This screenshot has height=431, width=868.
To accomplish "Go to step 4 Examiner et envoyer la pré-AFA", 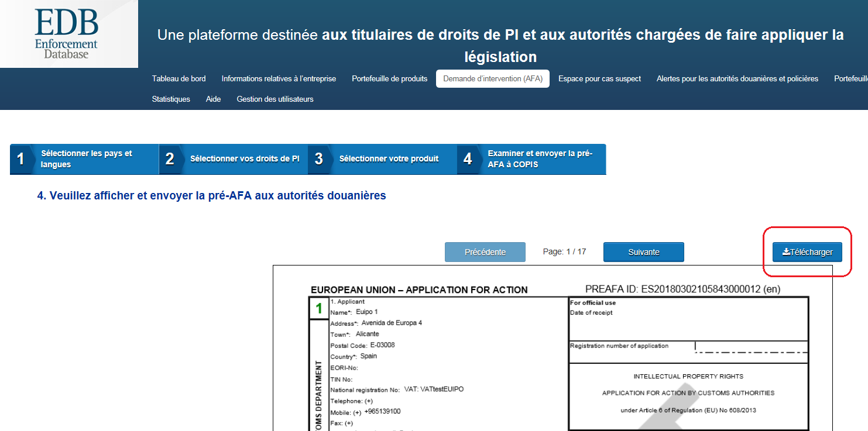I will coord(531,159).
